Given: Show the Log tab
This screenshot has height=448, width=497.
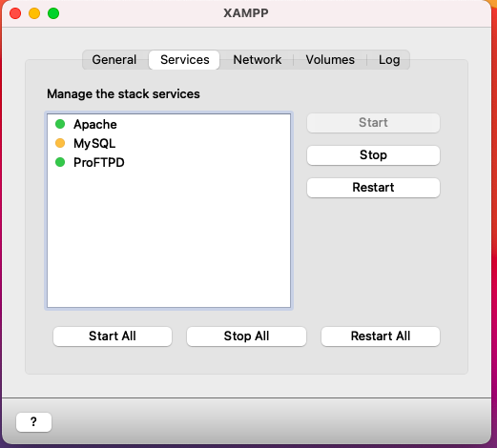Looking at the screenshot, I should [x=389, y=60].
